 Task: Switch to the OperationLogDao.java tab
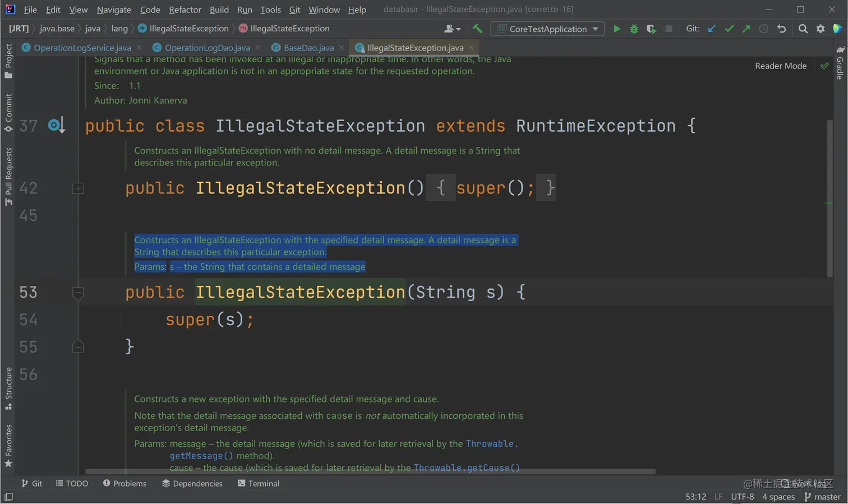(x=207, y=48)
